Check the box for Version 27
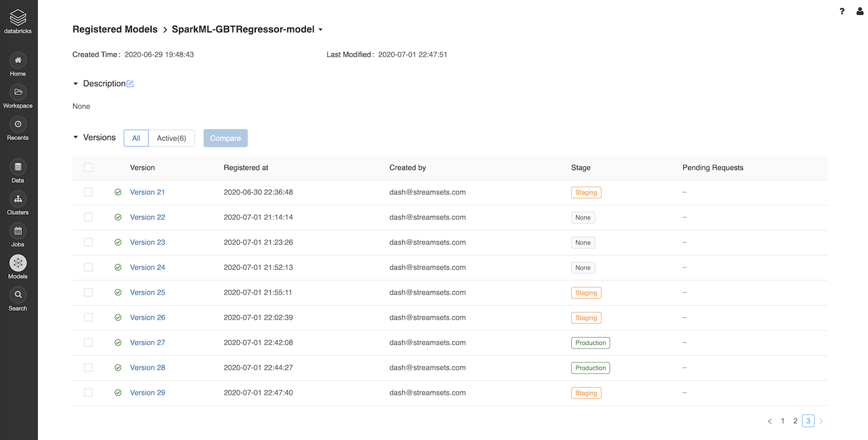The width and height of the screenshot is (868, 440). coord(89,343)
